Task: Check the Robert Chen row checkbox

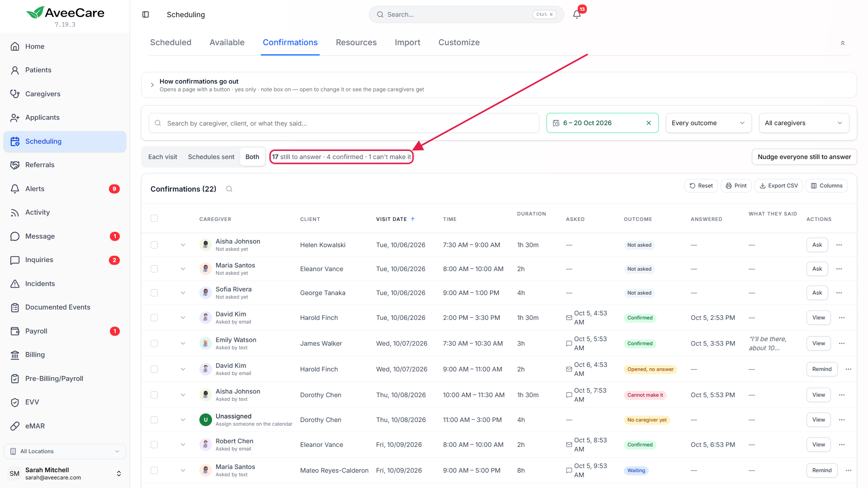Action: tap(154, 445)
